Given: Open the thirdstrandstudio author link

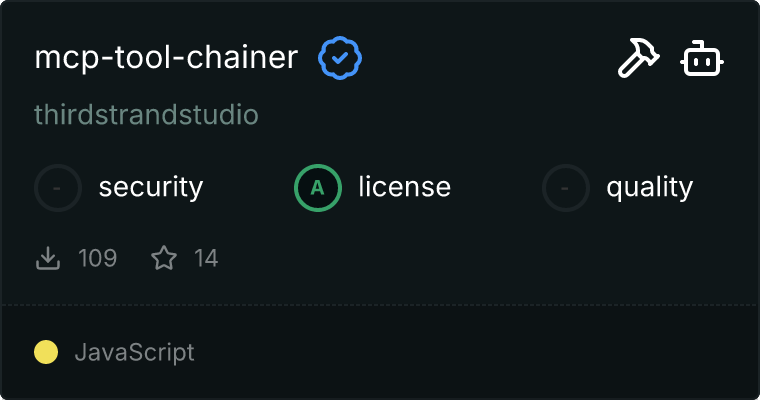Looking at the screenshot, I should pos(146,115).
